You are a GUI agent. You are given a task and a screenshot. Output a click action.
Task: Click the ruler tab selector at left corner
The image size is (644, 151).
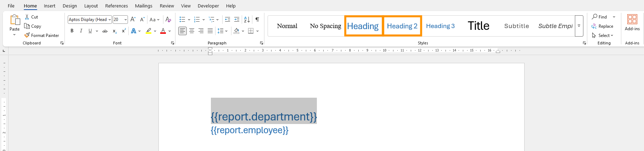4,51
